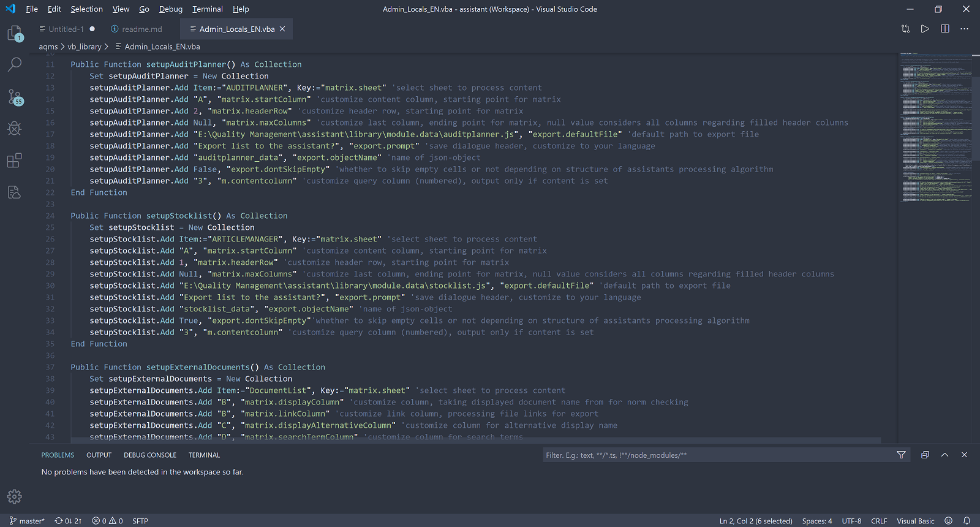Open the File menu
Image resolution: width=980 pixels, height=527 pixels.
[32, 9]
